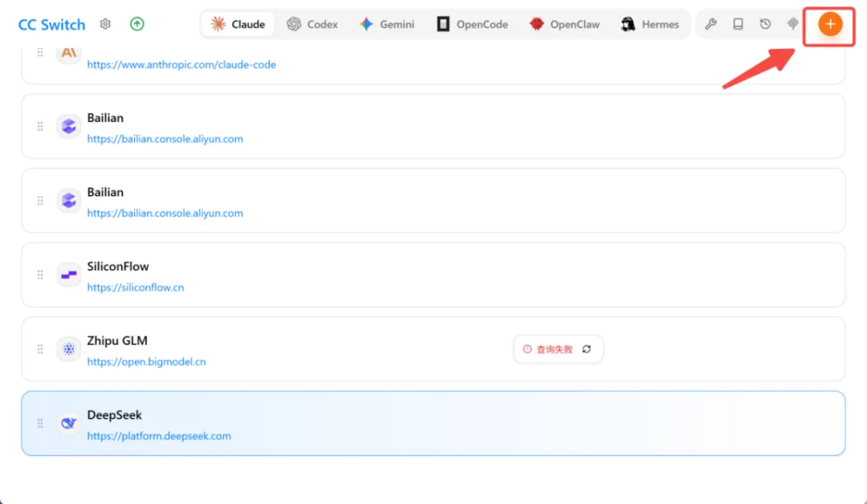Image resolution: width=867 pixels, height=504 pixels.
Task: Switch to the Claude tab
Action: tap(238, 24)
